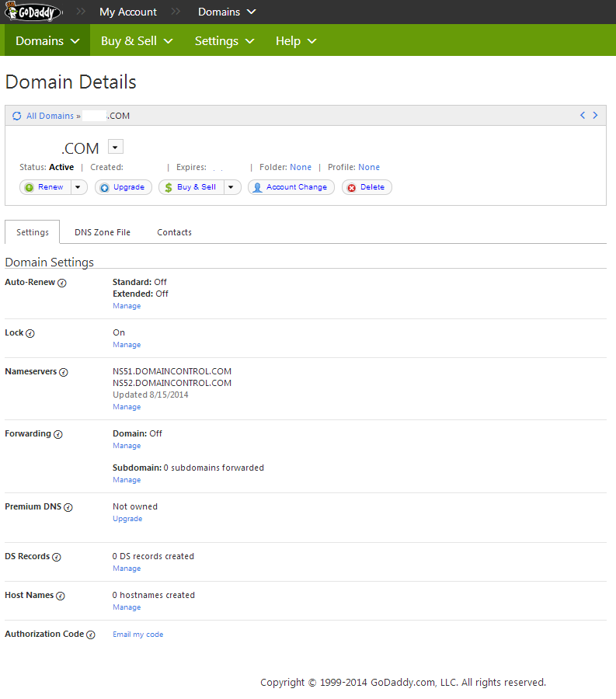Click the GoDaddy logo icon
Screen dimensions: 616x699
(33, 12)
